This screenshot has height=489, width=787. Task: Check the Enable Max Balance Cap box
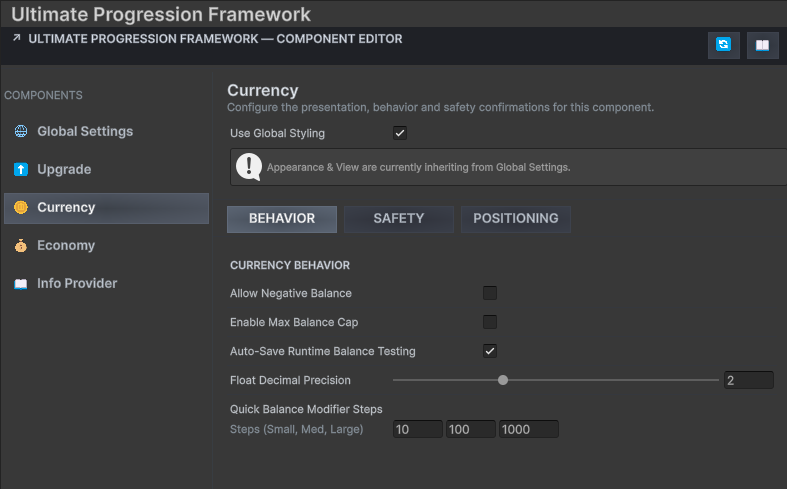(x=490, y=322)
